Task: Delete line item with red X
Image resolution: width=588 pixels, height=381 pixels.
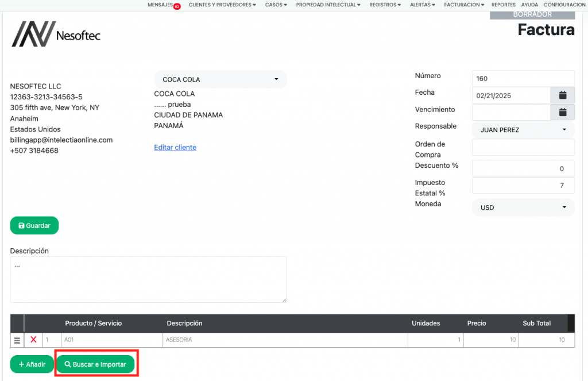Action: [33, 340]
